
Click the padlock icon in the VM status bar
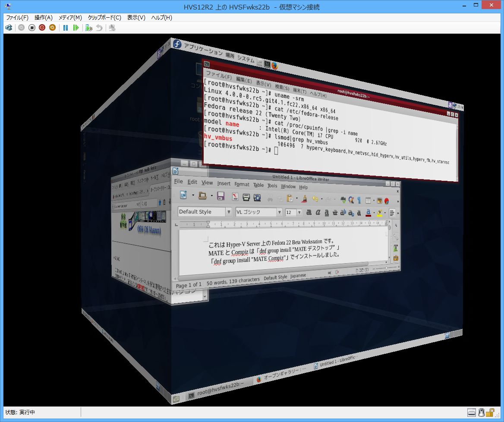coord(490,413)
